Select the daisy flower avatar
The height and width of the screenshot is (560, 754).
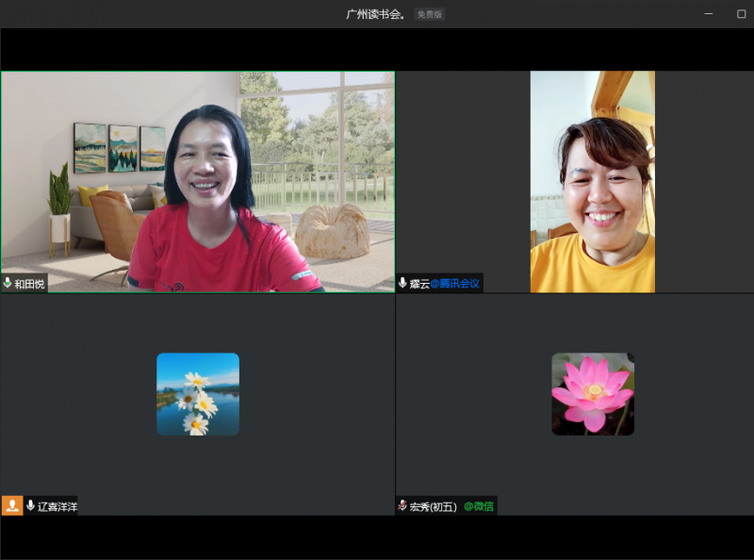pos(197,394)
